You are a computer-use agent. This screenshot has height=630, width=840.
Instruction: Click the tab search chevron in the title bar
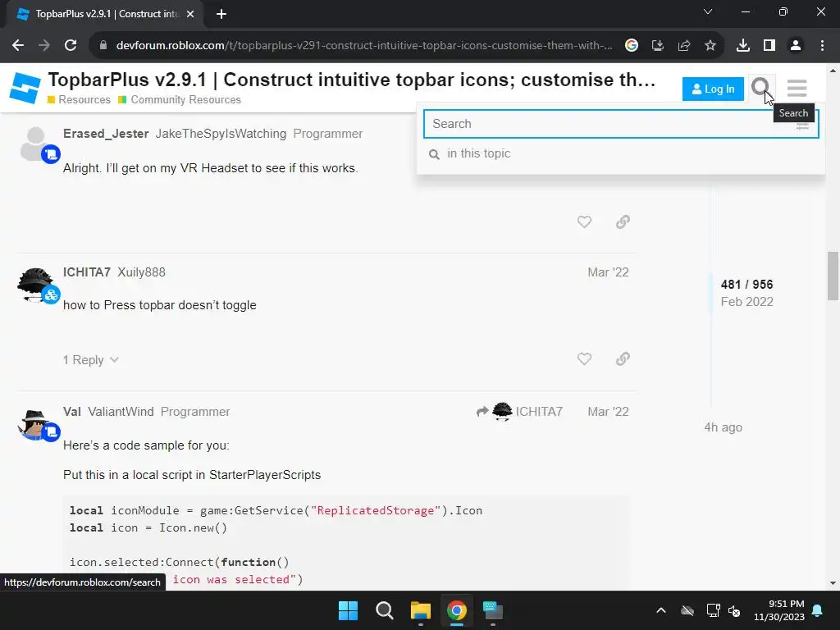coord(708,11)
